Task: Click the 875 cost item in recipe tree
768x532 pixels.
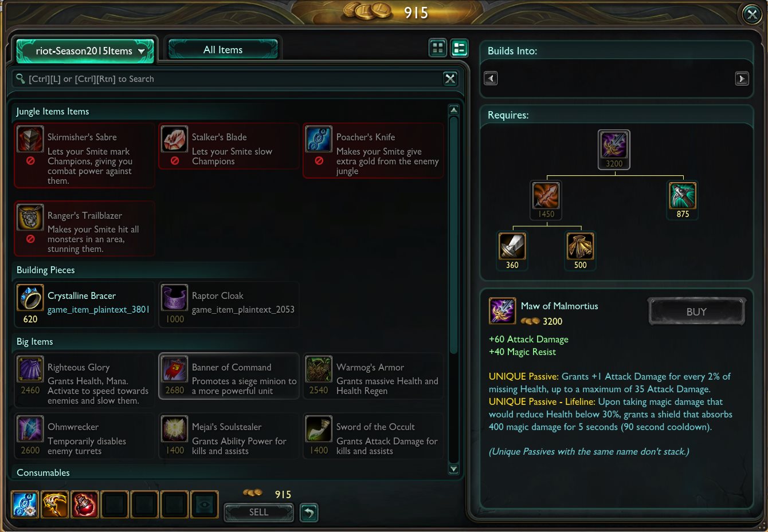Action: (x=683, y=196)
